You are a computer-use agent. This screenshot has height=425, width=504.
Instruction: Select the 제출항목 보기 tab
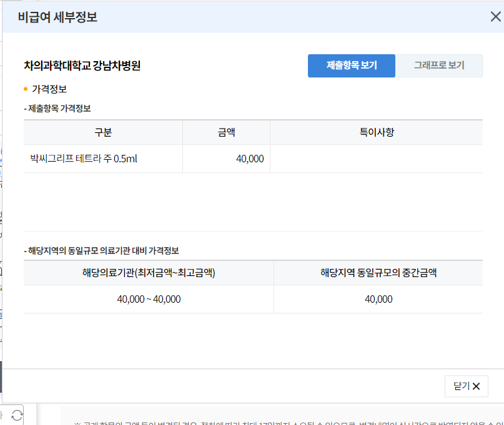(352, 66)
